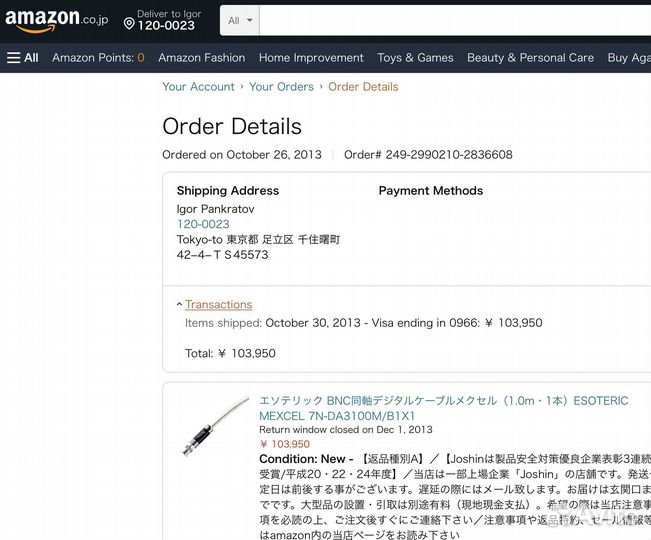Click Deliver to Igor address selector

coord(163,20)
